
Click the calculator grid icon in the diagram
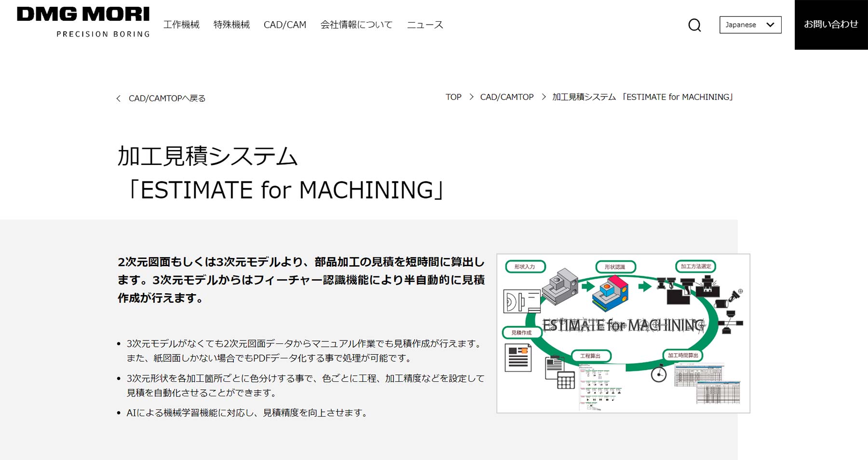[566, 381]
